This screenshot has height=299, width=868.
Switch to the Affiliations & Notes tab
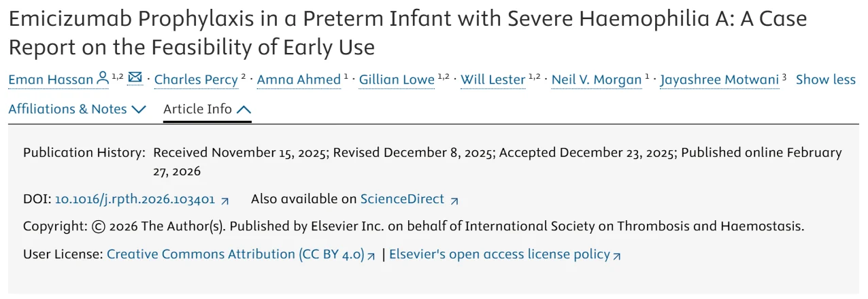(x=68, y=109)
